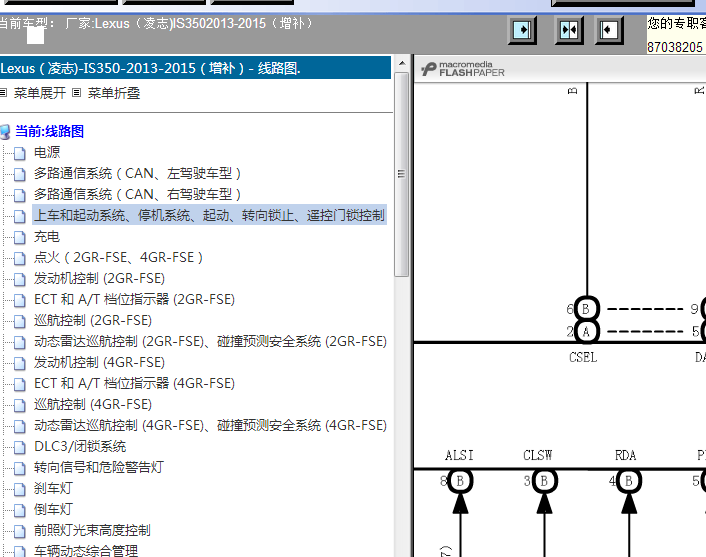Click connector pin 4 B under RDA
This screenshot has height=557, width=706.
pos(628,481)
